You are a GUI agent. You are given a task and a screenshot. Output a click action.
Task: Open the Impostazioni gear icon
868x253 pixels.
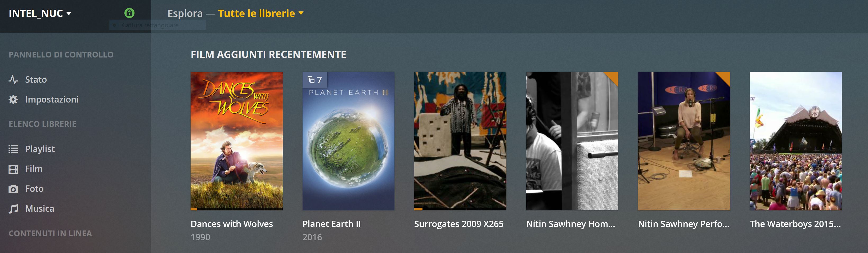pos(13,100)
